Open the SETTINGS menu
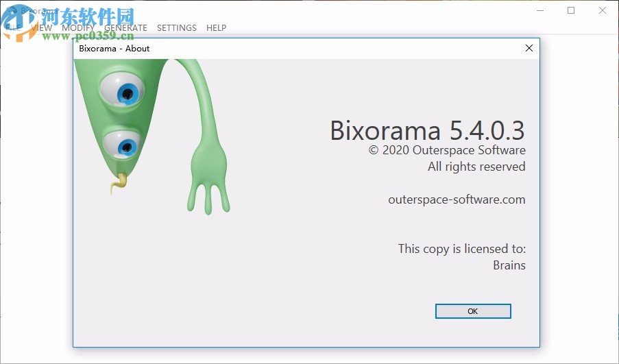This screenshot has width=619, height=364. coord(177,27)
